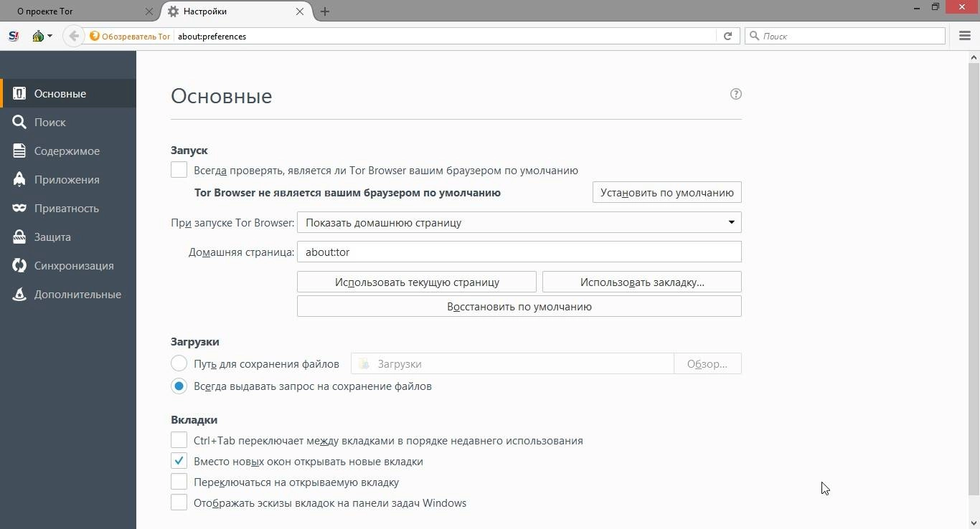Click the back arrow button
Image resolution: width=980 pixels, height=529 pixels.
tap(74, 36)
